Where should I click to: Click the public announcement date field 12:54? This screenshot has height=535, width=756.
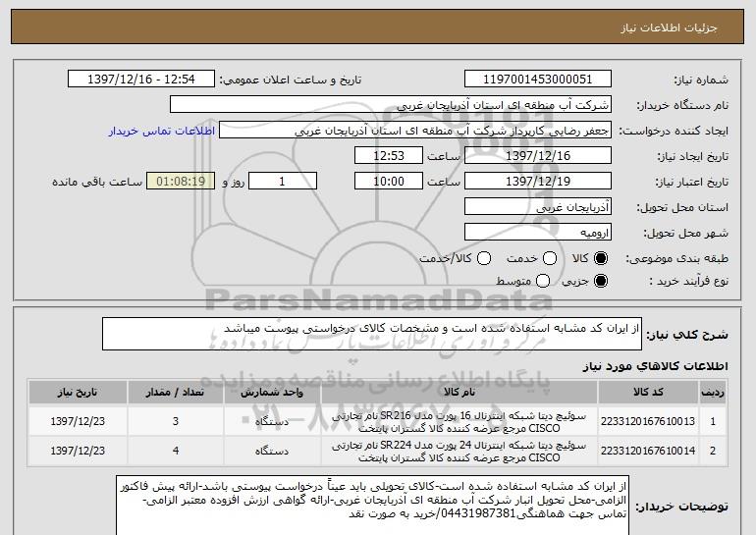click(x=141, y=80)
